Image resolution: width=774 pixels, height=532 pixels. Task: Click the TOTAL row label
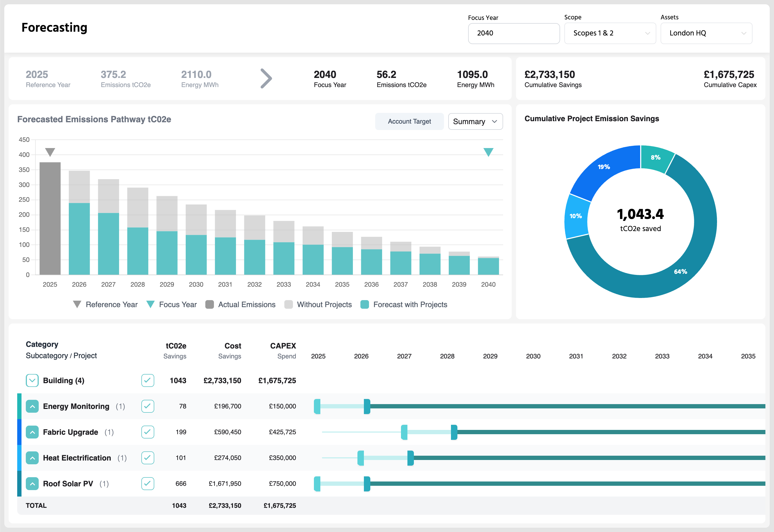coord(36,505)
